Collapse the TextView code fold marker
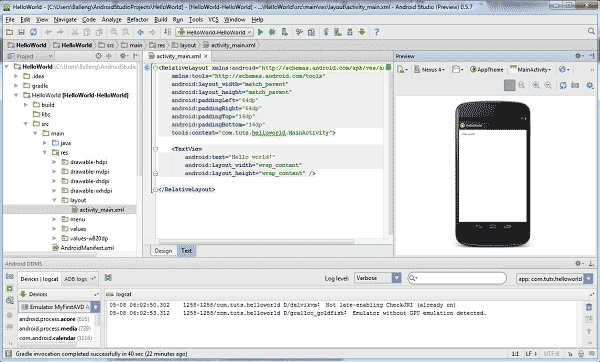The width and height of the screenshot is (600, 362). tap(155, 149)
